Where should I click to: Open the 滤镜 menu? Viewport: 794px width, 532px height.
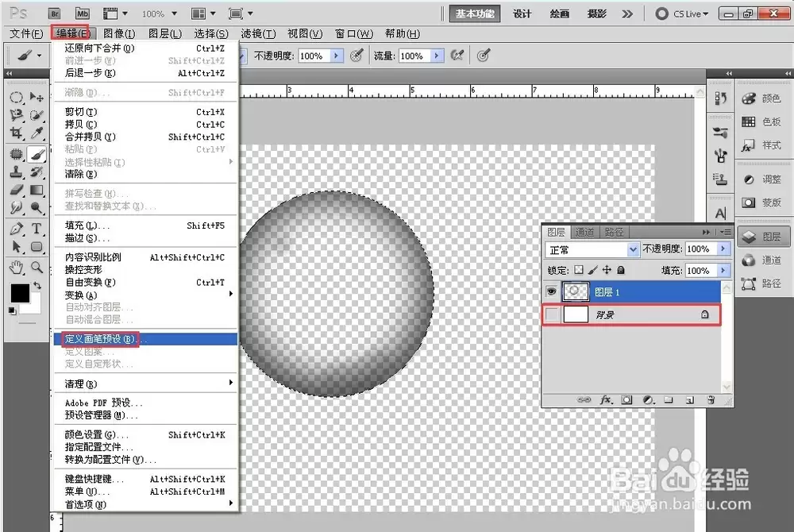coord(258,34)
